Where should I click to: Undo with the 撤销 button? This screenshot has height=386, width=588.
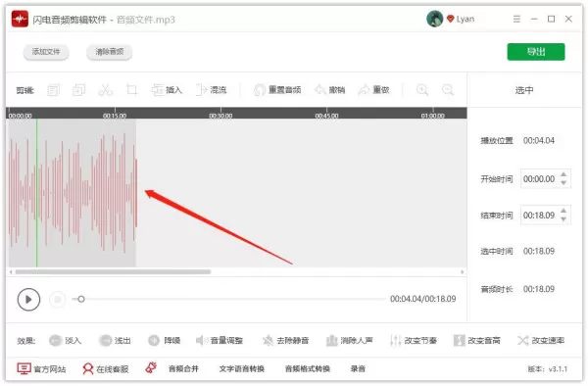330,90
